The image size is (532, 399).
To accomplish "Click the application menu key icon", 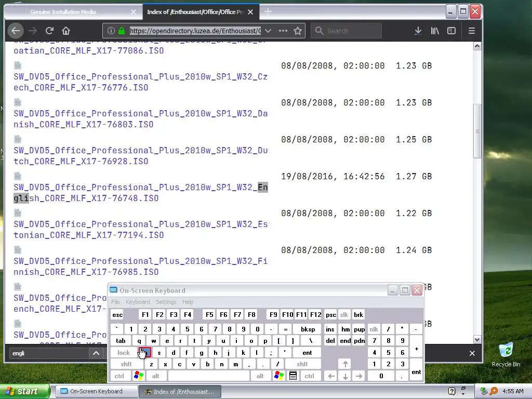I will [x=293, y=376].
